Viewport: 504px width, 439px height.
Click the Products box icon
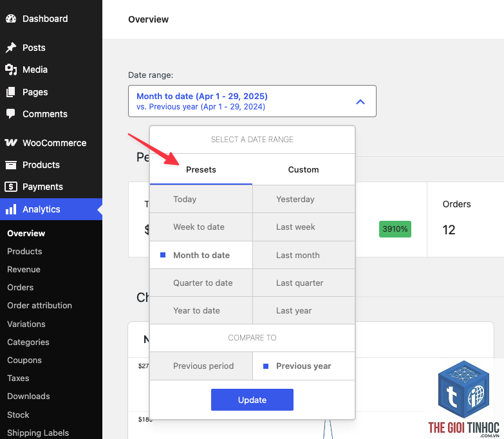point(10,165)
